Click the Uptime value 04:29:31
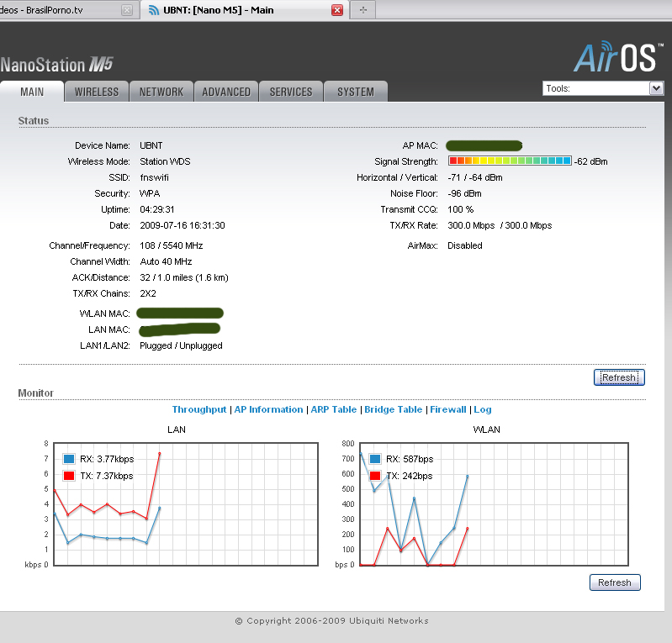The height and width of the screenshot is (643, 672). [157, 209]
